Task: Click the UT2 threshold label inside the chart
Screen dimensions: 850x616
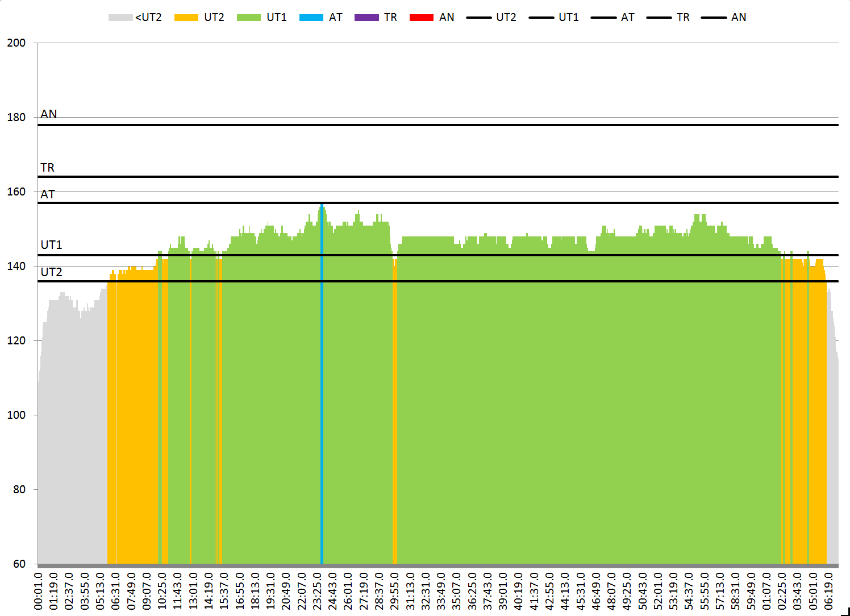Action: pos(51,272)
